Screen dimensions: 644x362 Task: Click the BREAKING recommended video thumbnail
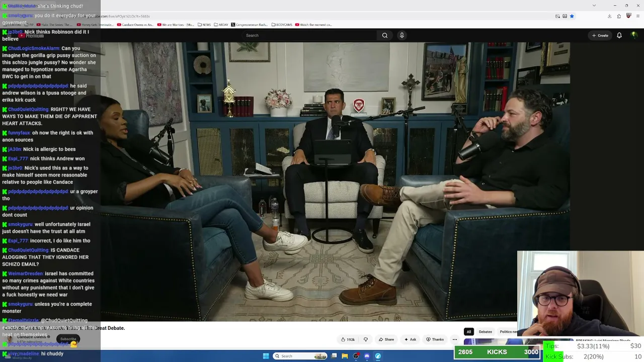coord(494,341)
